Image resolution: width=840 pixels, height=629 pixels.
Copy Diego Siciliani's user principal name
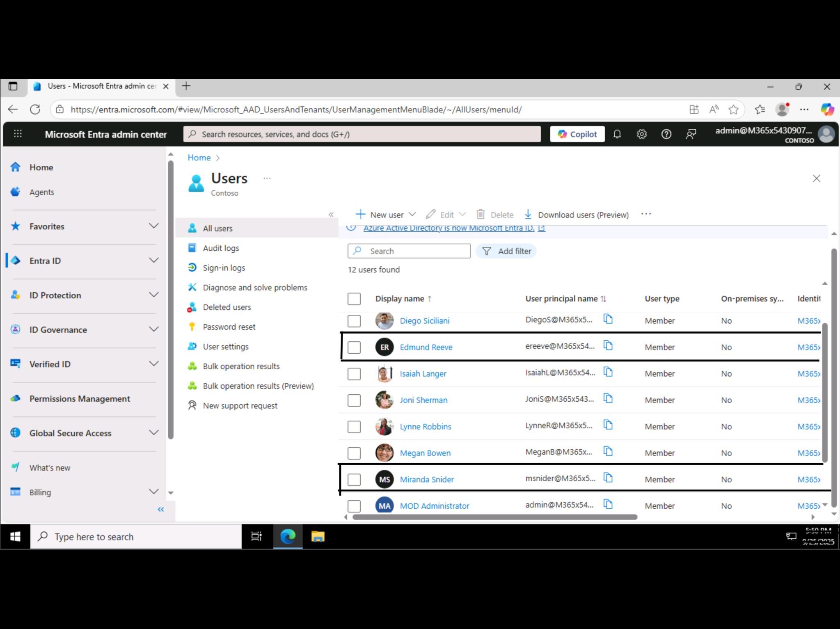[x=608, y=319]
